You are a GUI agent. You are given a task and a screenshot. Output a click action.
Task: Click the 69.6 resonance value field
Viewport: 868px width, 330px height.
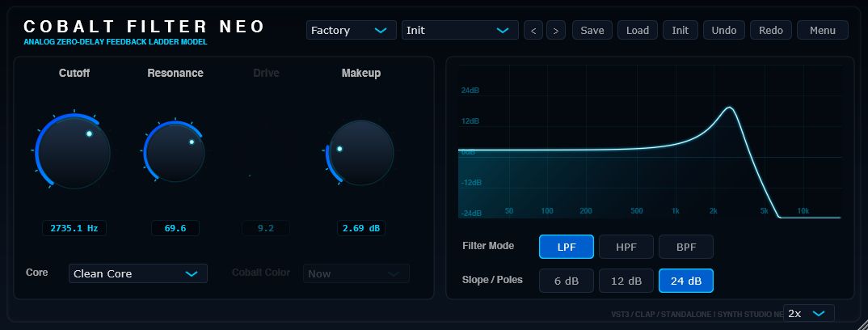point(175,228)
